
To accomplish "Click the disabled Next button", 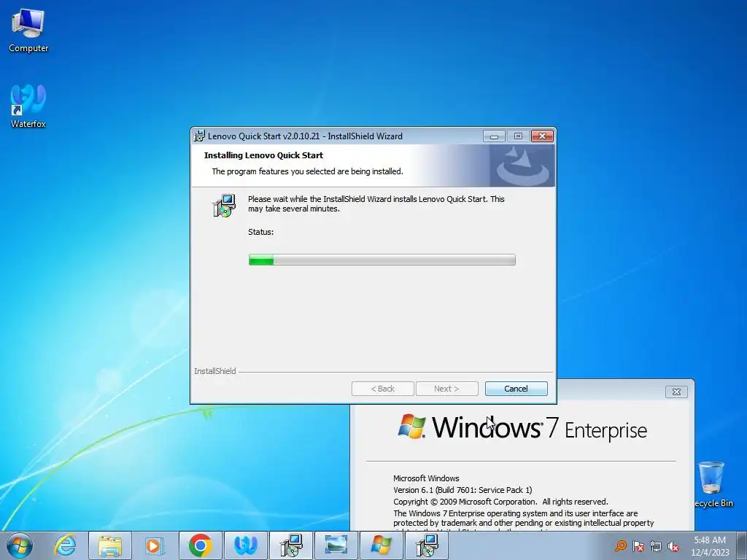I will coord(447,389).
